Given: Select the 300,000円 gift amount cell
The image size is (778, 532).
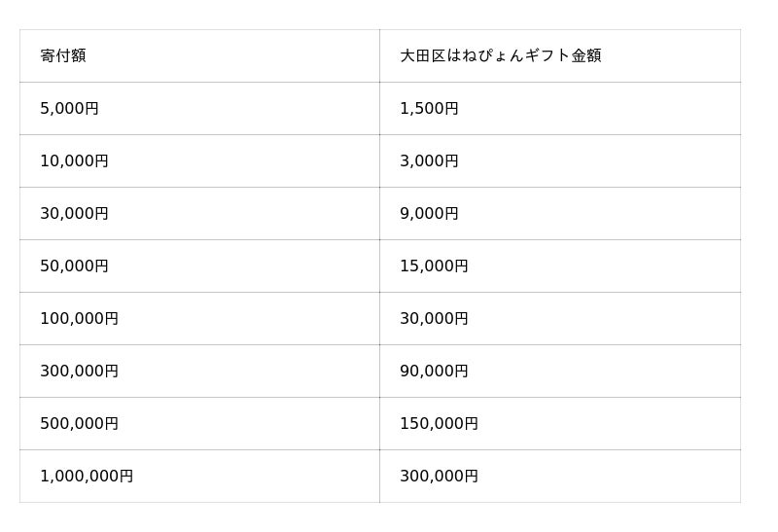Looking at the screenshot, I should [439, 477].
